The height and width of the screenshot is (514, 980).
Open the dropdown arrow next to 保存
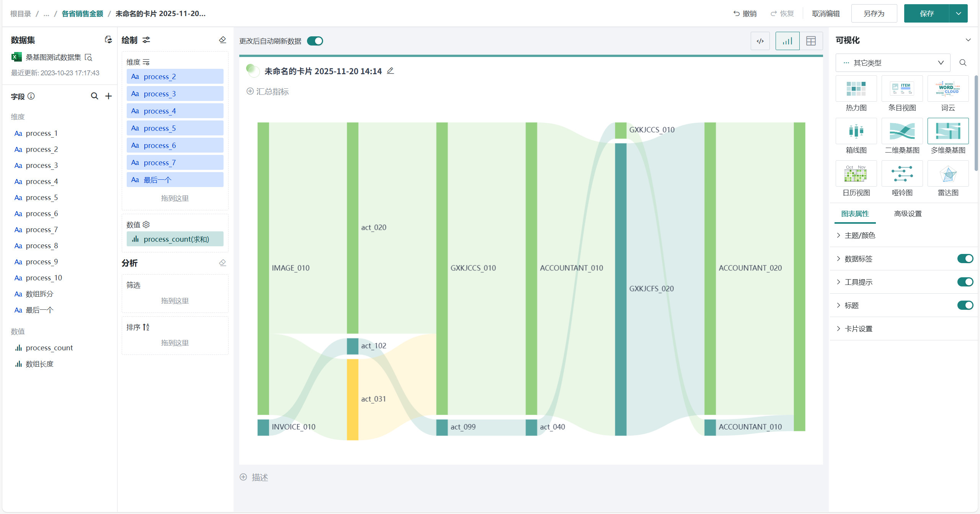coord(959,13)
